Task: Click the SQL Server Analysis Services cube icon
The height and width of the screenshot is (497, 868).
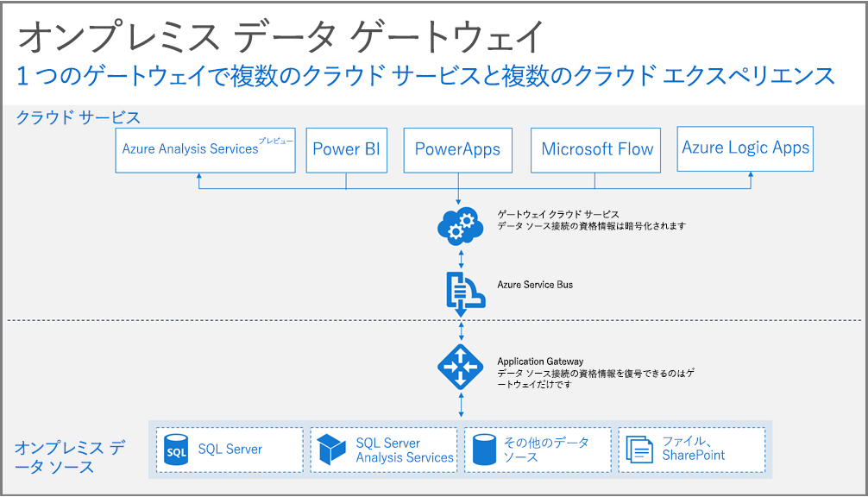Action: (x=331, y=450)
